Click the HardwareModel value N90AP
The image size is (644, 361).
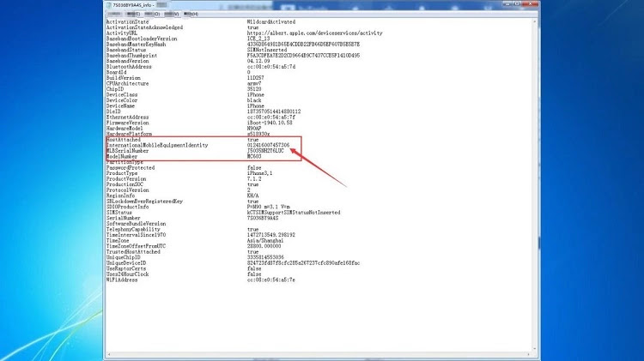coord(254,129)
